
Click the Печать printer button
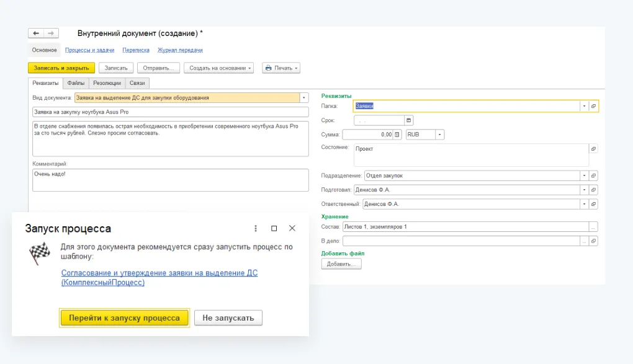[x=281, y=68]
